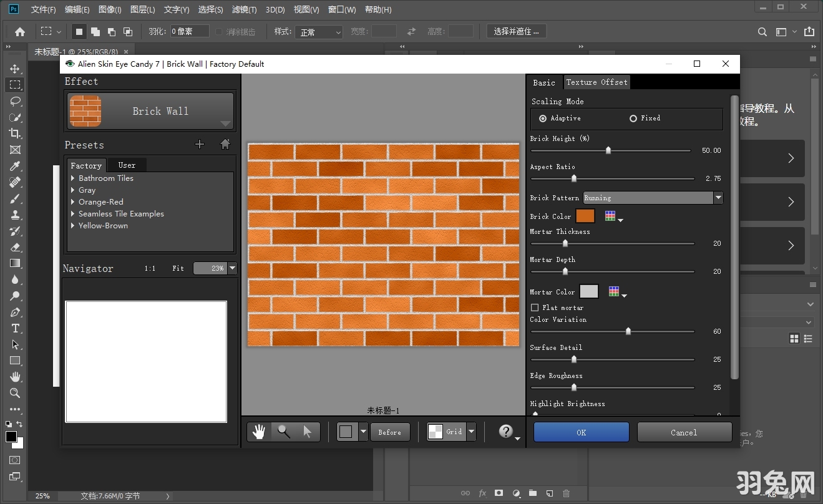Open the help question mark icon
The height and width of the screenshot is (504, 823).
point(506,432)
